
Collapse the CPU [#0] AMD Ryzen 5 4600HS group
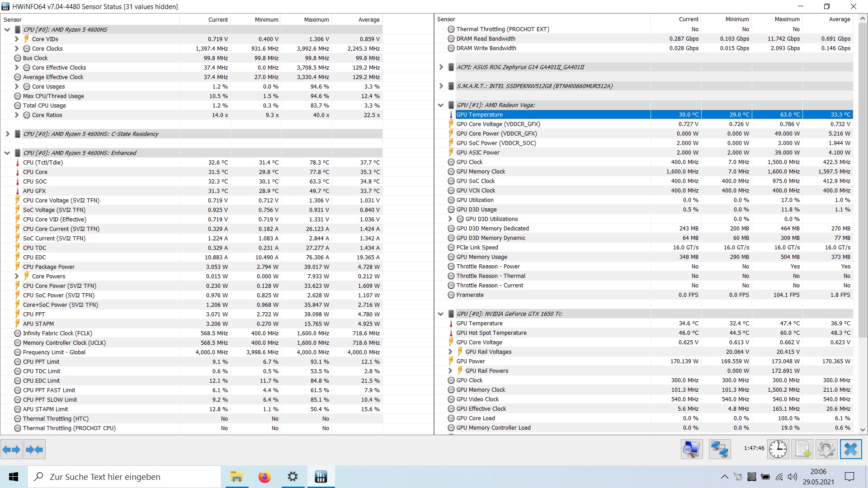coord(7,30)
